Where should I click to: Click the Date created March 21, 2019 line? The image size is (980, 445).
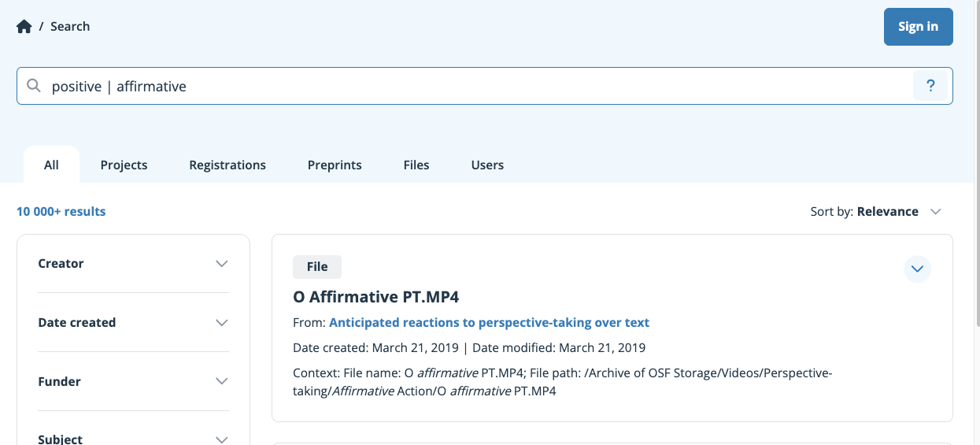[x=469, y=347]
